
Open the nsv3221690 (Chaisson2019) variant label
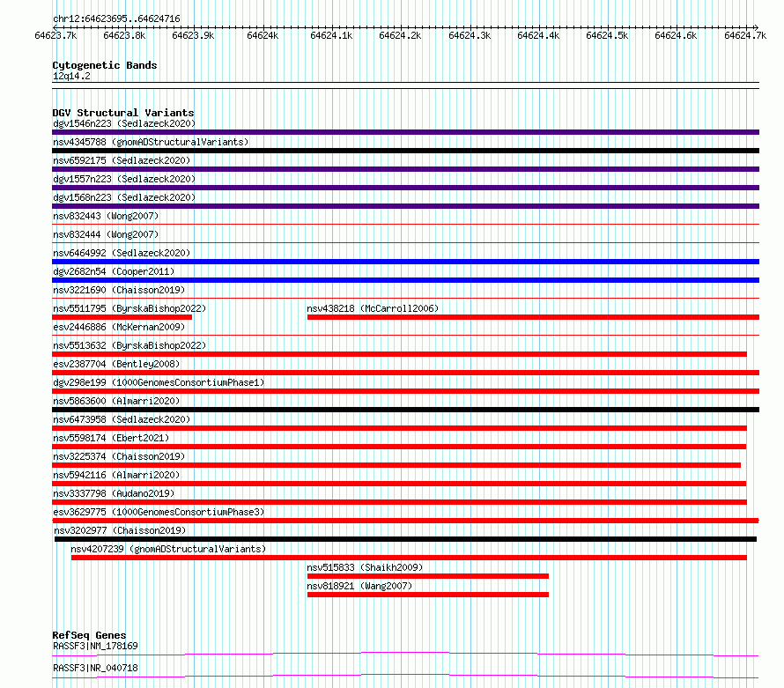[x=119, y=290]
